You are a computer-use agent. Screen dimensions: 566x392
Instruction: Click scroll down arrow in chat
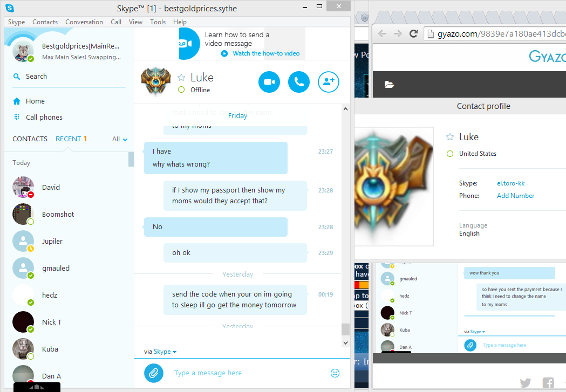[345, 342]
